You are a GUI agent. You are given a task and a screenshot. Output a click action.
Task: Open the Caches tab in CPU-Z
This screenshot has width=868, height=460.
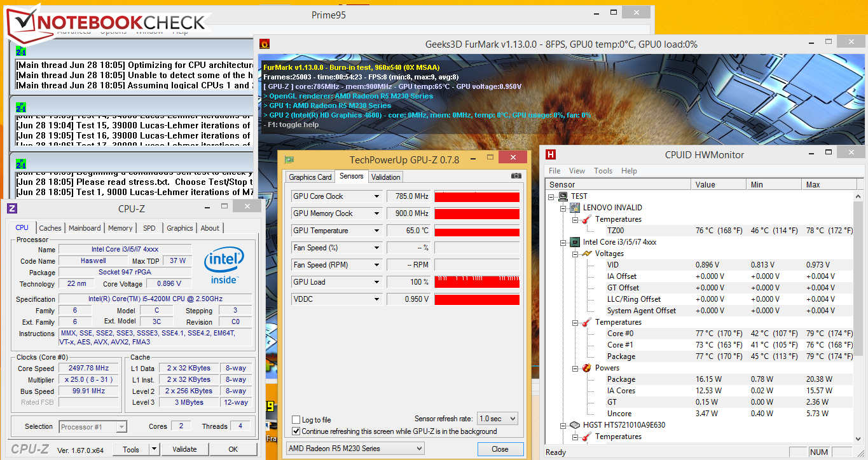pyautogui.click(x=50, y=228)
